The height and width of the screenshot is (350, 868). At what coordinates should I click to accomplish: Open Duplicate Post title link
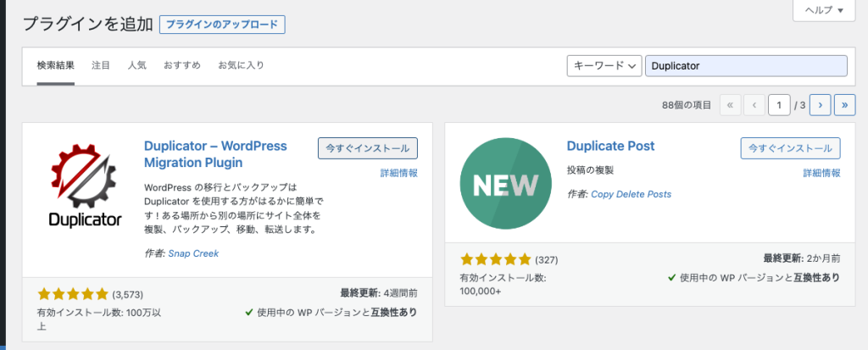610,147
